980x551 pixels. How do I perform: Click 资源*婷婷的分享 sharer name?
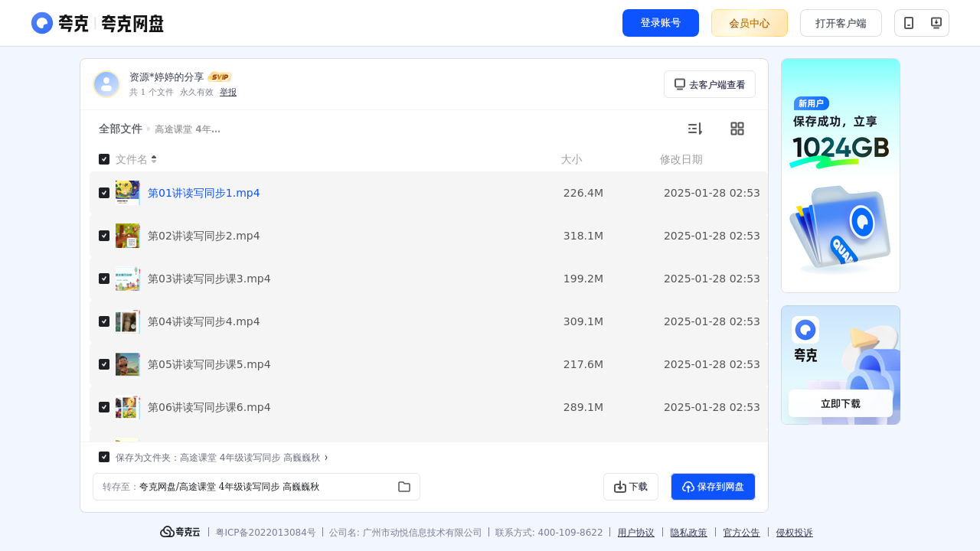pos(167,77)
